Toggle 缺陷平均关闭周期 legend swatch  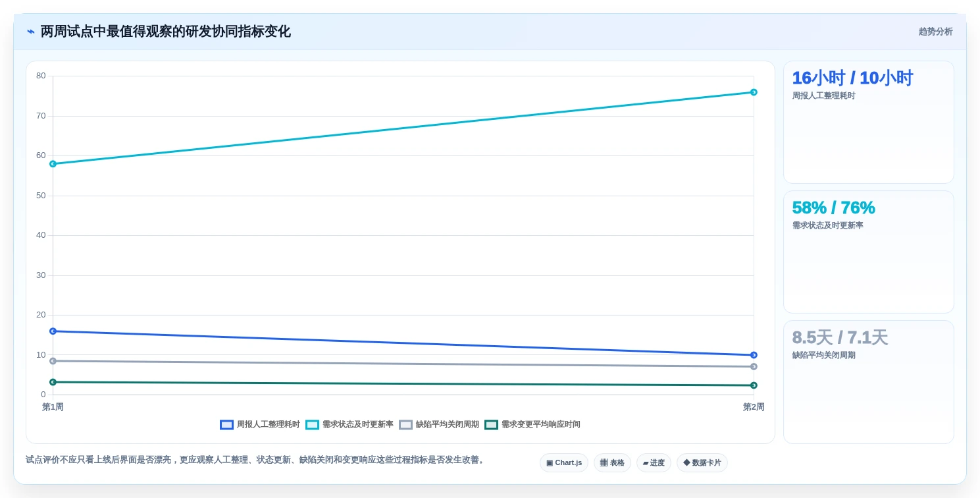tap(405, 425)
